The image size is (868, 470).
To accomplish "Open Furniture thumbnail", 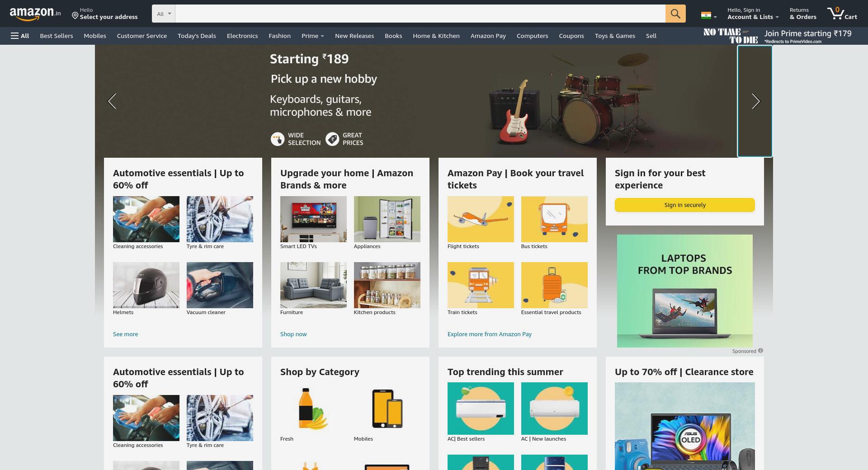I will pos(313,285).
